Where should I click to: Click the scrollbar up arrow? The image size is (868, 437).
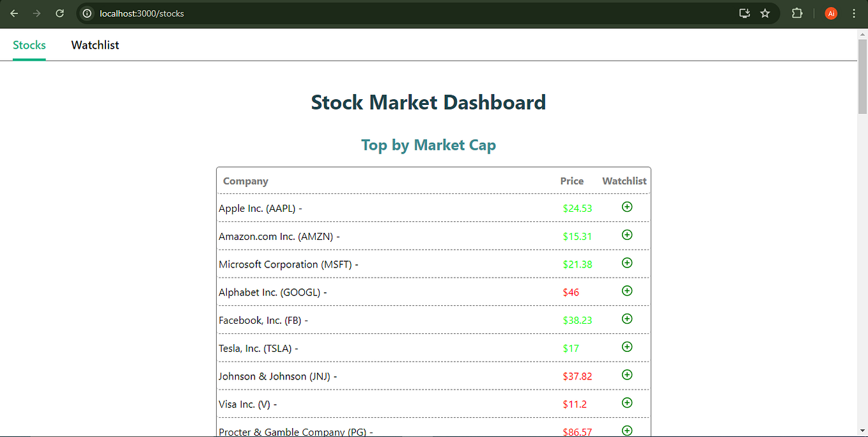pos(862,33)
